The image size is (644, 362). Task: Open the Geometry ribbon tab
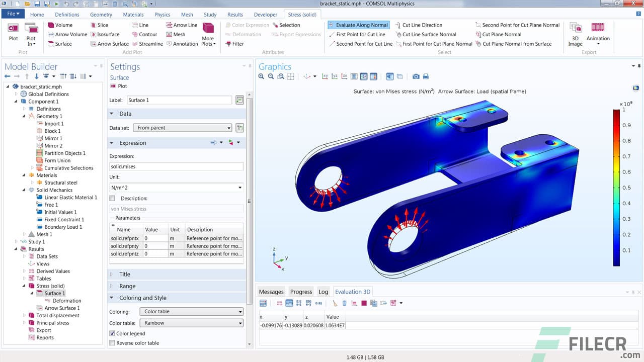tap(101, 15)
